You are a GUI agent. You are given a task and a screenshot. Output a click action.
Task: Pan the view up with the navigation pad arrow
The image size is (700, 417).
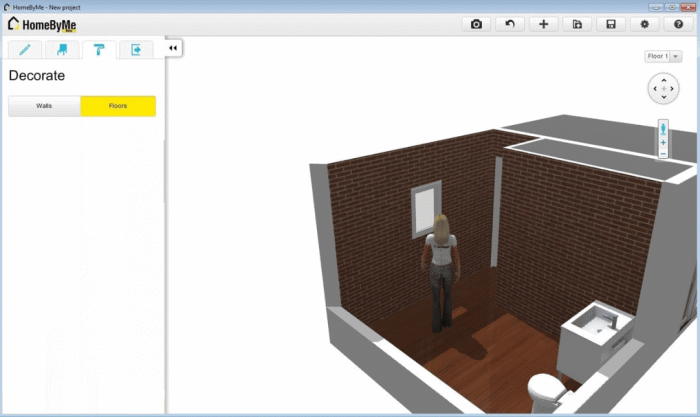click(x=664, y=80)
